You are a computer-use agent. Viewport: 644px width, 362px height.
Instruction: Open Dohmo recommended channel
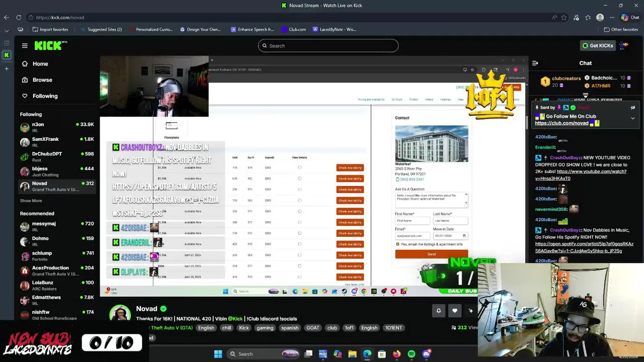(x=56, y=241)
